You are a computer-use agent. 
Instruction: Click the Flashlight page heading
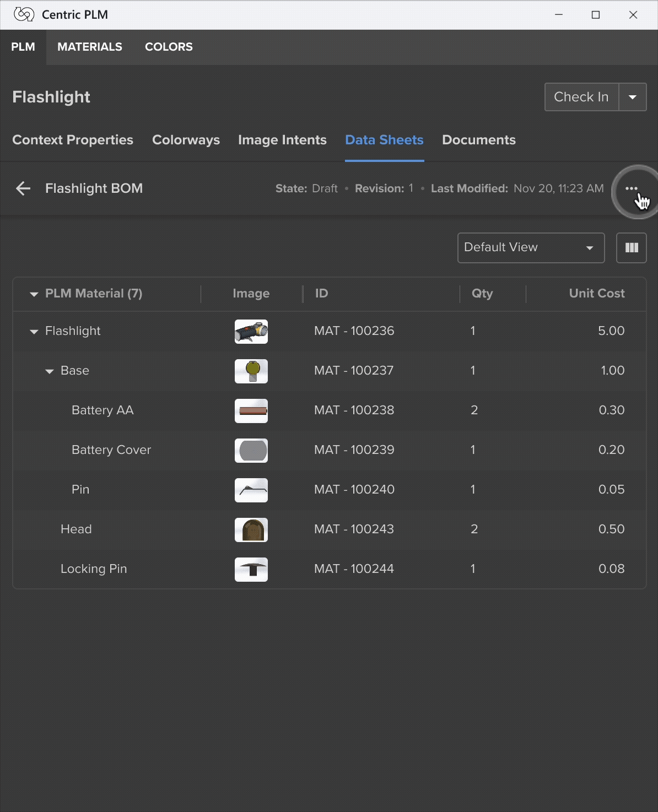[51, 97]
